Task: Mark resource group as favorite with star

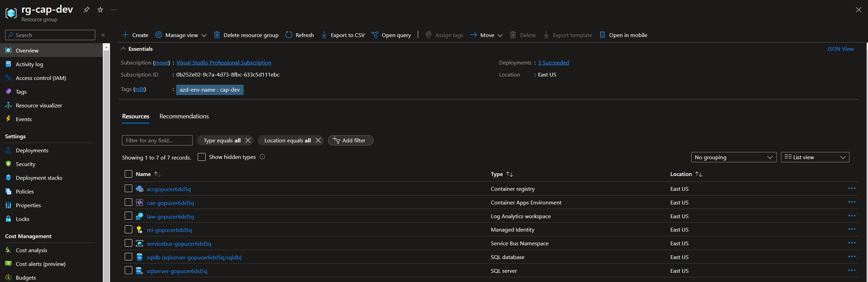Action: [100, 10]
